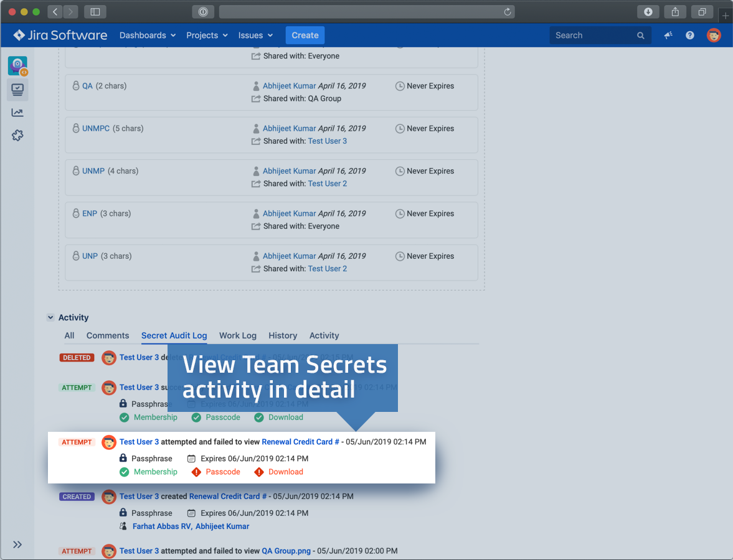Click Test User 3 in the deleted entry
This screenshot has width=733, height=560.
click(x=139, y=357)
